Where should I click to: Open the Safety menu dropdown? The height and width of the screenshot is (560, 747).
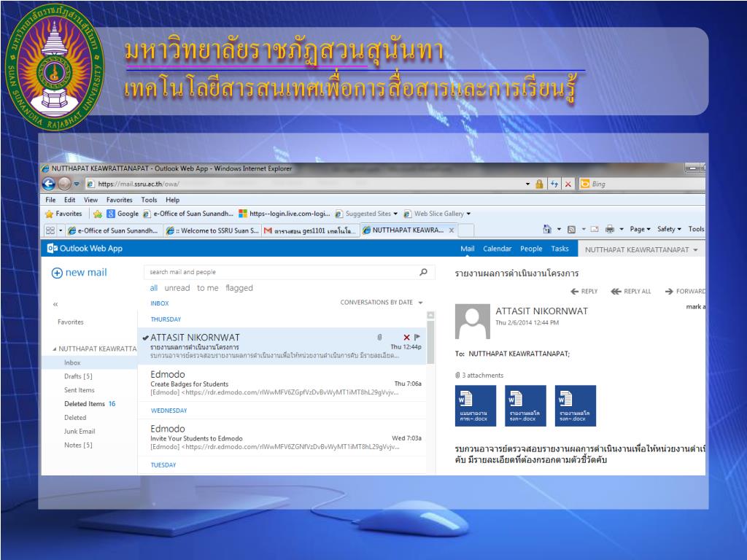tap(669, 229)
